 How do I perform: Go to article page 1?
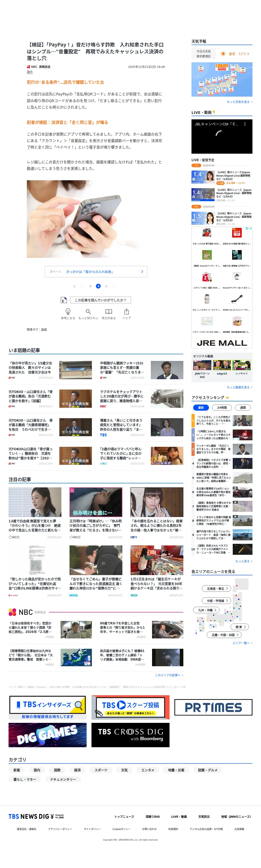[75, 286]
